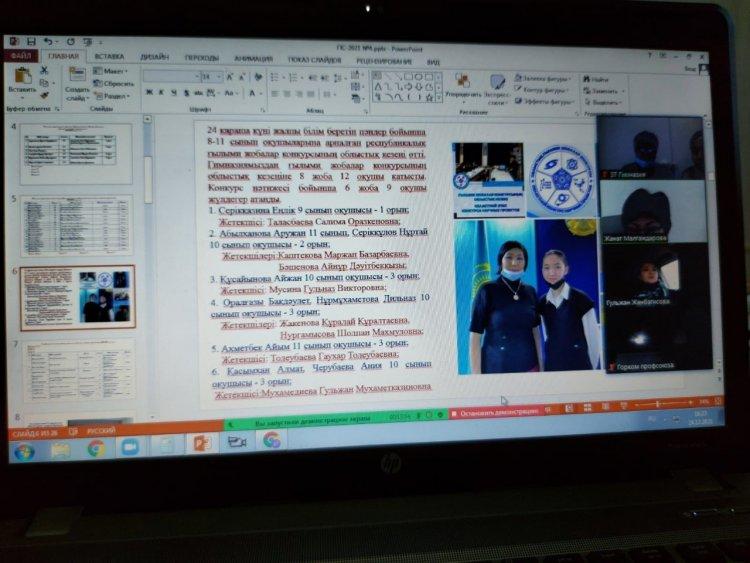The height and width of the screenshot is (563, 750).
Task: Clear all formatting eraser icon
Action: pos(258,77)
